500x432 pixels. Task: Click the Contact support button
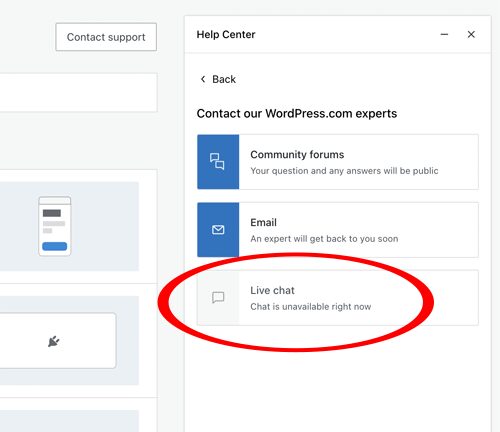tap(106, 37)
